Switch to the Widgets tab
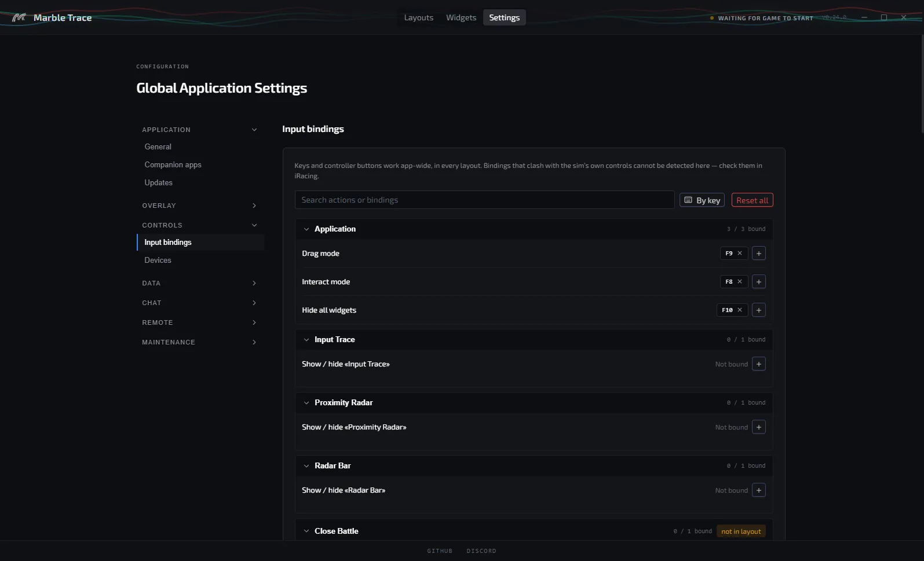The height and width of the screenshot is (561, 924). pyautogui.click(x=461, y=17)
